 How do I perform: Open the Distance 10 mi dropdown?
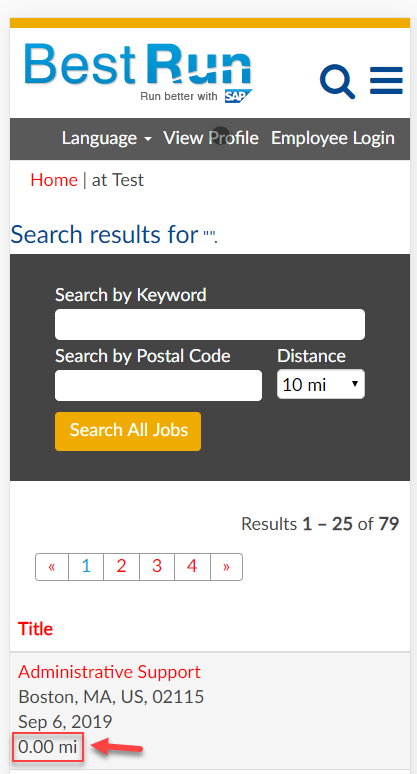tap(321, 384)
